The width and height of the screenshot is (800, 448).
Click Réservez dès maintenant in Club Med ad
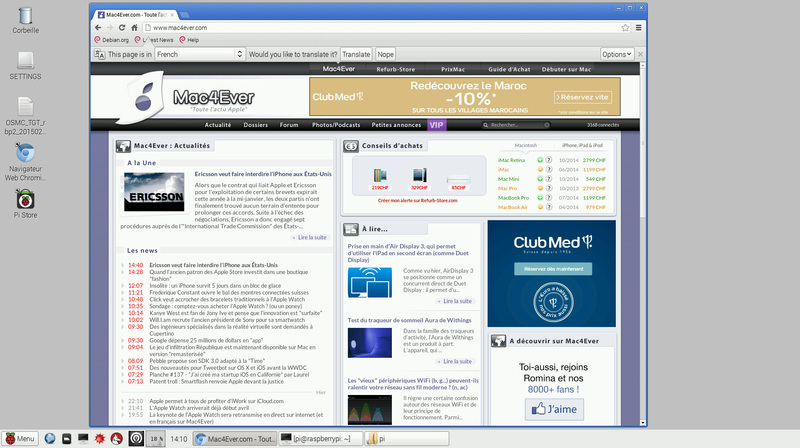click(553, 269)
